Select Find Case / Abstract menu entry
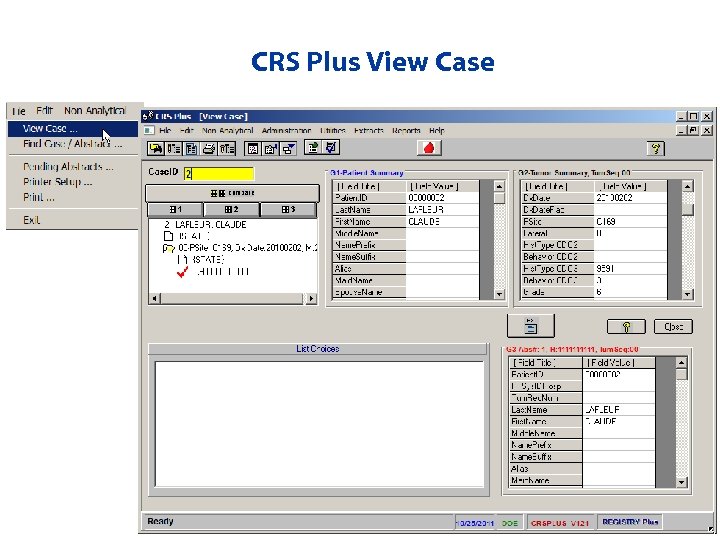This screenshot has width=720, height=540. 73,144
